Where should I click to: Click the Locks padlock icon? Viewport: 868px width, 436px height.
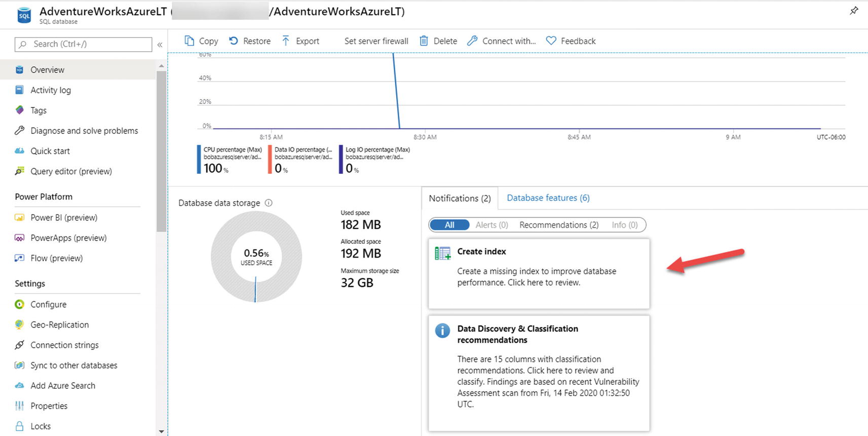tap(19, 426)
